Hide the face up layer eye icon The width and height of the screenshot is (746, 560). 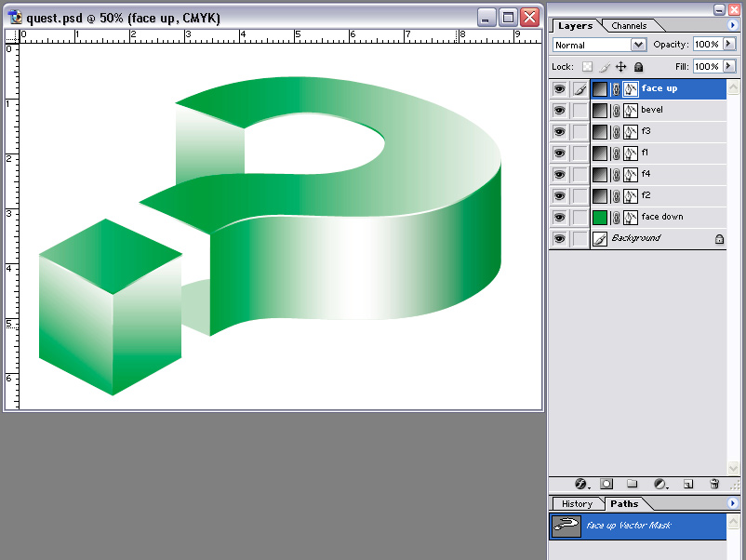click(x=560, y=89)
